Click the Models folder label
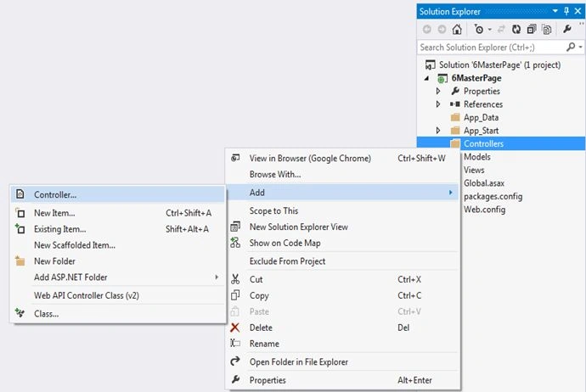Viewport: 586px width, 392px height. point(477,157)
